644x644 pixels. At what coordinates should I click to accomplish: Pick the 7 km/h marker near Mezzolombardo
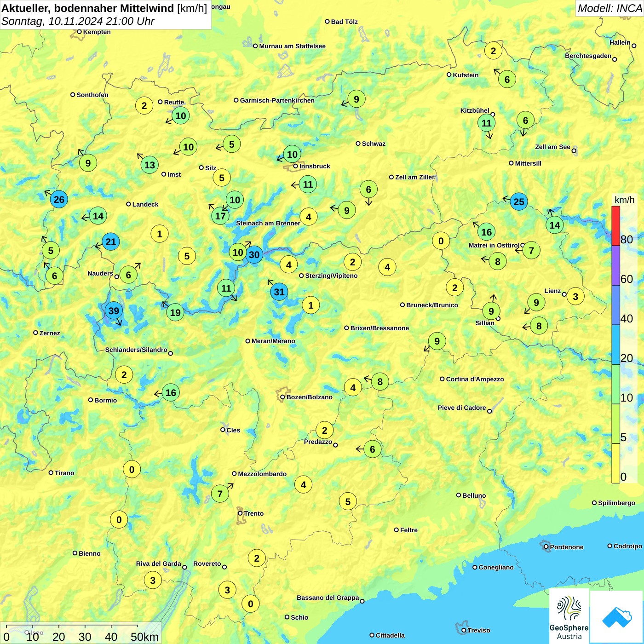pos(220,494)
